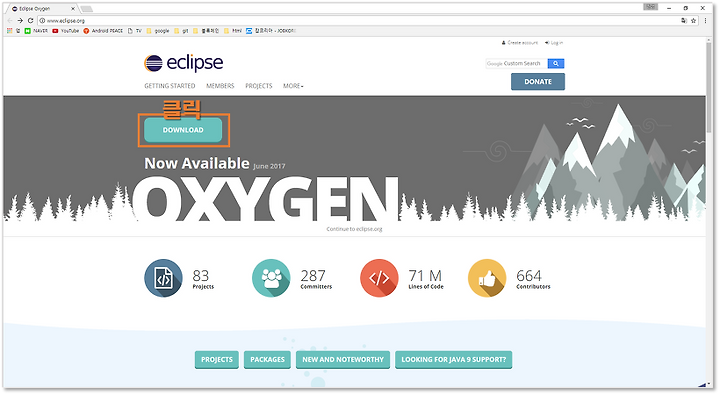Expand the MORE dropdown menu
The height and width of the screenshot is (395, 720).
click(x=293, y=86)
